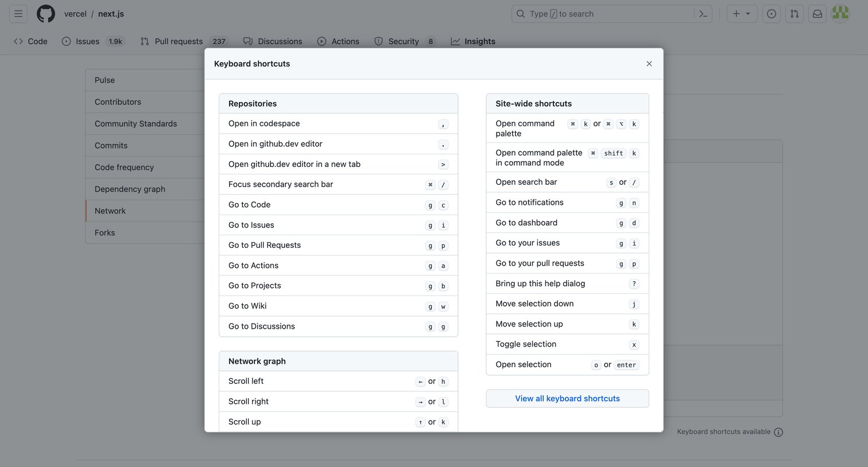The height and width of the screenshot is (467, 868).
Task: Open Commits in the Insights sidebar
Action: (x=145, y=146)
